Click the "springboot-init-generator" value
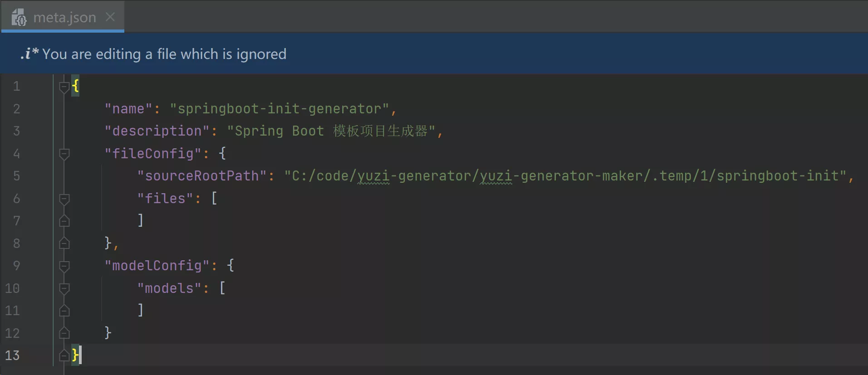 tap(280, 109)
